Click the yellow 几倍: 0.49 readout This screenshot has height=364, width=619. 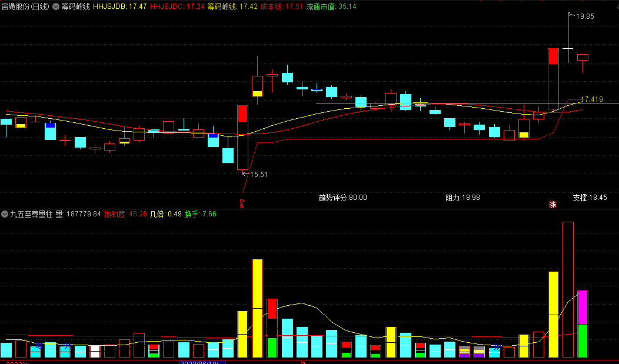166,214
